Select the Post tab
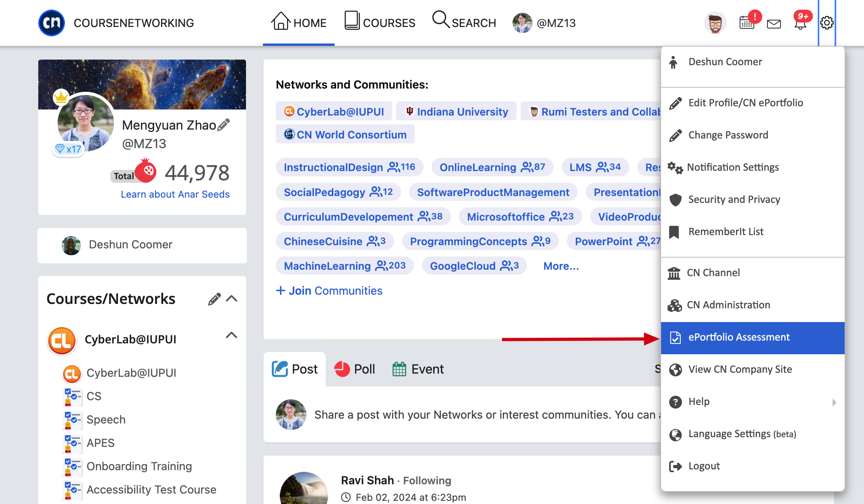 point(295,369)
